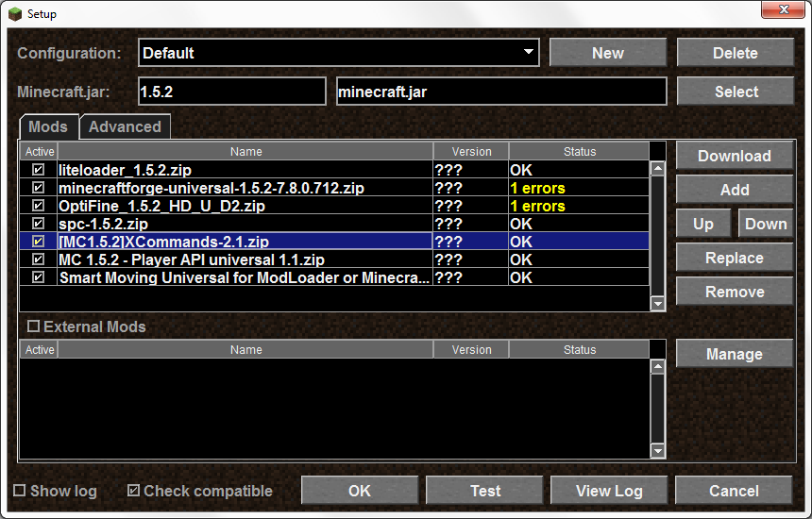Toggle active checkbox for XCommands-2.1.zip

coord(39,242)
